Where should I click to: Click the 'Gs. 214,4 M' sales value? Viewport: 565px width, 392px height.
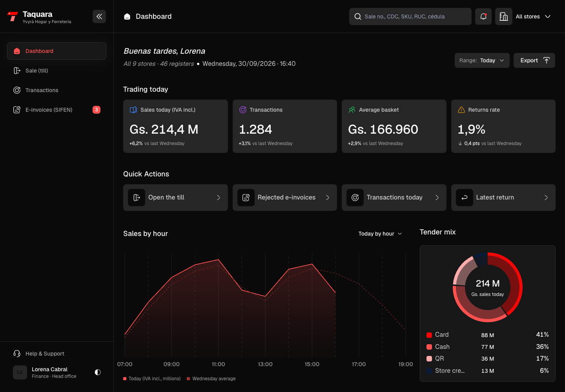click(164, 129)
